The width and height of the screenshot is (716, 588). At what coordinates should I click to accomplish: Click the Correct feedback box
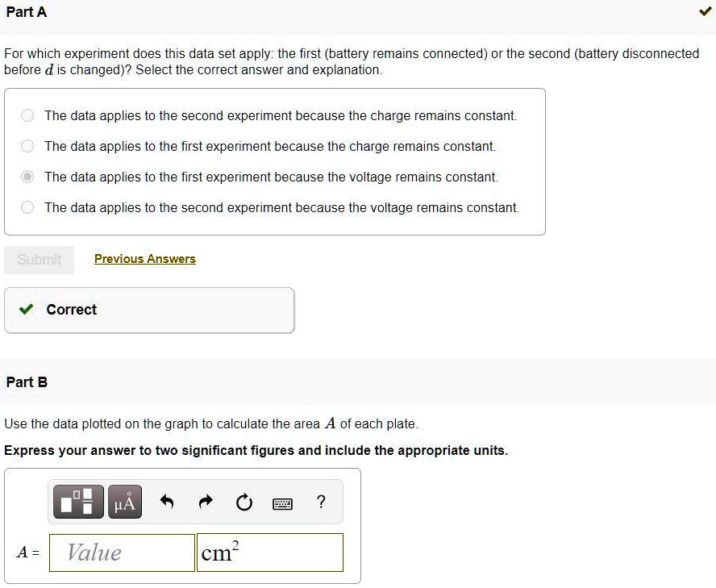[x=149, y=310]
